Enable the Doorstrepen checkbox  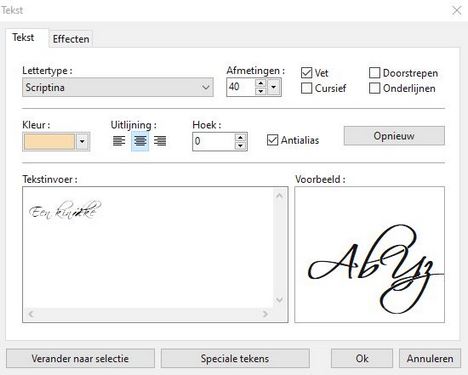[x=374, y=73]
